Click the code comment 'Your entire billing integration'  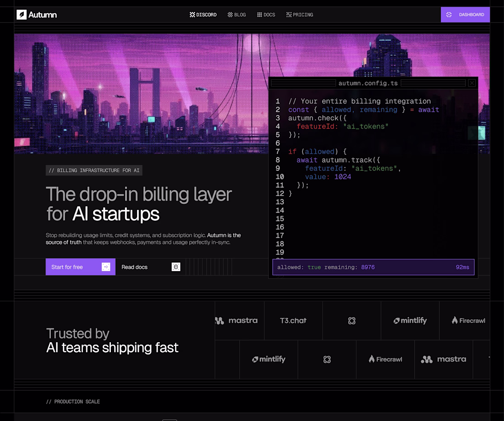coord(359,101)
